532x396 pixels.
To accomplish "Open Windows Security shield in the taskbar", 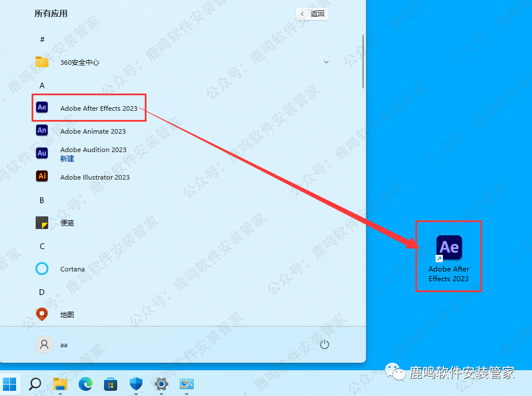I will (x=136, y=384).
